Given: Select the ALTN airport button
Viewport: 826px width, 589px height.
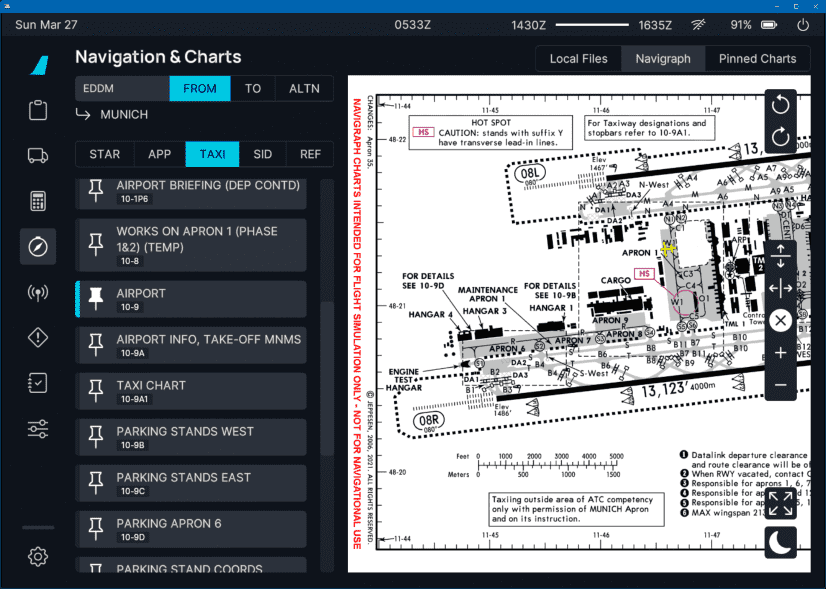Looking at the screenshot, I should 304,88.
